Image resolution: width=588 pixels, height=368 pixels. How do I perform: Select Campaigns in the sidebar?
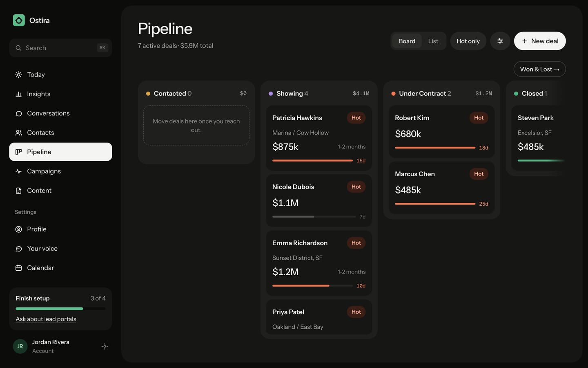tap(60, 171)
